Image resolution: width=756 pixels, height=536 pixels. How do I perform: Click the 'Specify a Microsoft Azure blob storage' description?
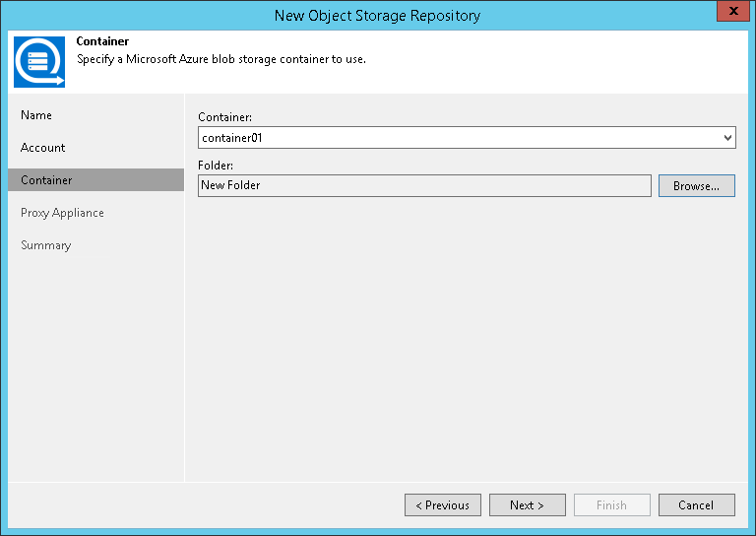pyautogui.click(x=221, y=59)
